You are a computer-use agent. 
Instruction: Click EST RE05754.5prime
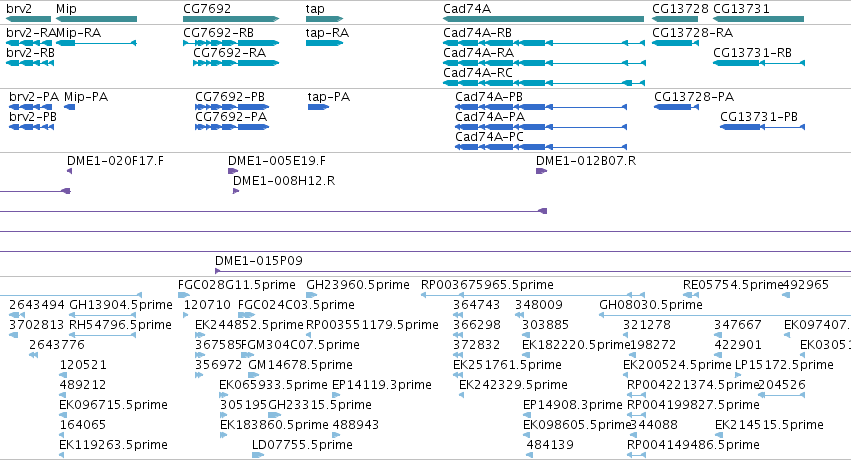[691, 295]
